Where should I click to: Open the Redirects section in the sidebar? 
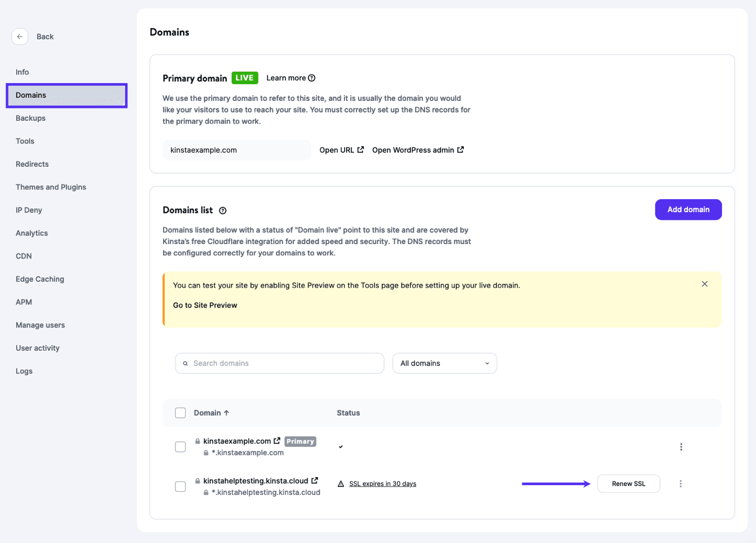pos(32,164)
